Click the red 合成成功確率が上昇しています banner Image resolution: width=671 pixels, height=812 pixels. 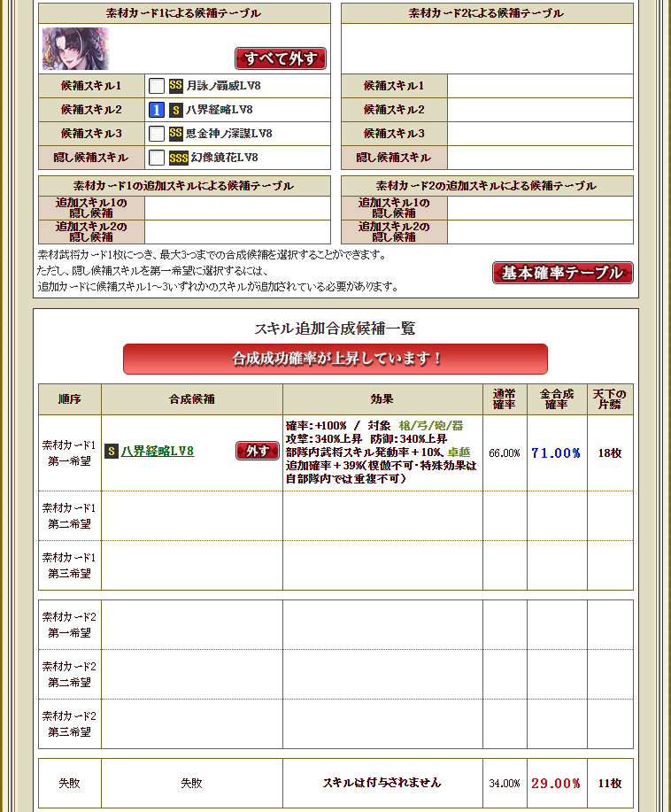tap(335, 359)
